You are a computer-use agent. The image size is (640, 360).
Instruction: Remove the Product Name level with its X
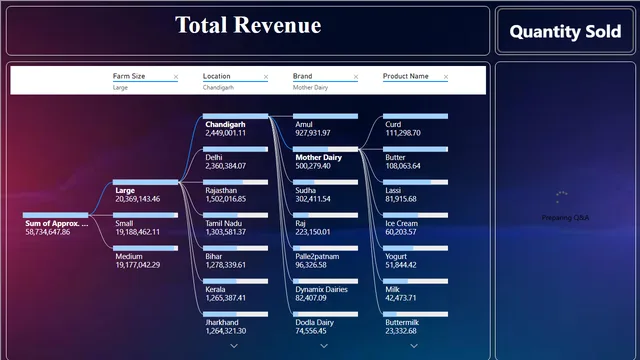446,77
